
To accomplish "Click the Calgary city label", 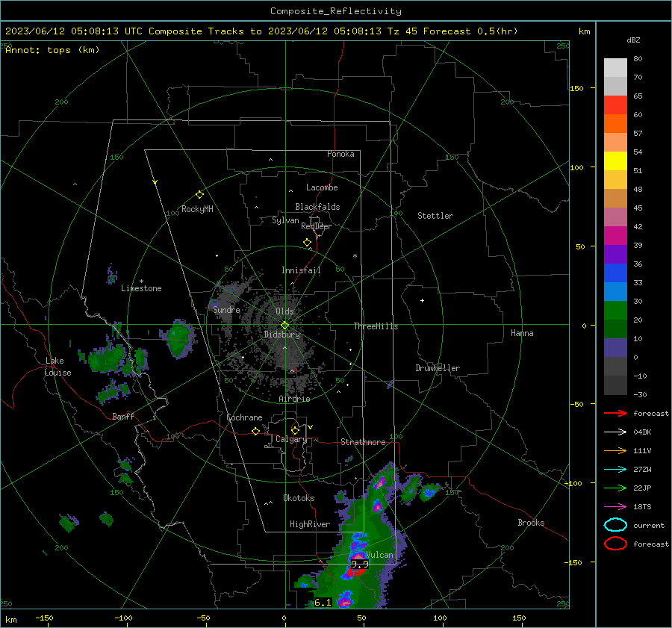I will pos(291,439).
